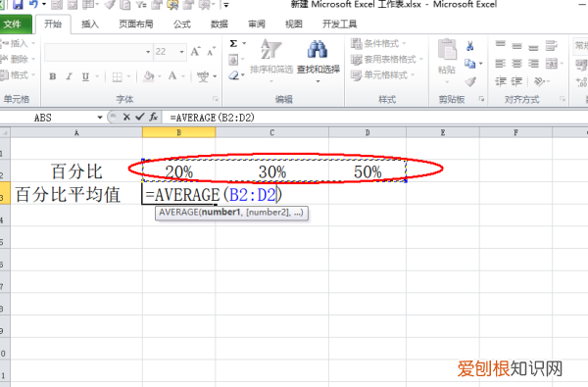588x387 pixels.
Task: Click the AutoSum sigma icon
Action: (x=233, y=43)
